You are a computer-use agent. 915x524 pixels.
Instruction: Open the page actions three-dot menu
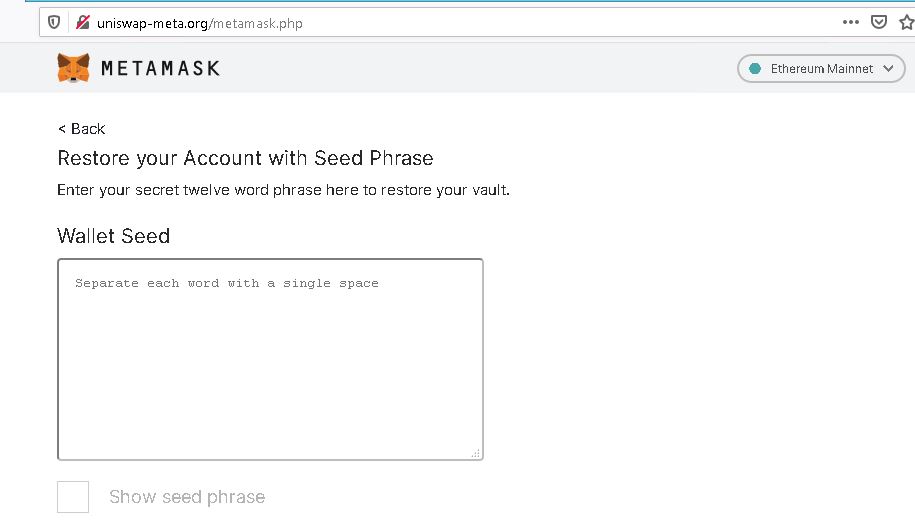coord(851,22)
